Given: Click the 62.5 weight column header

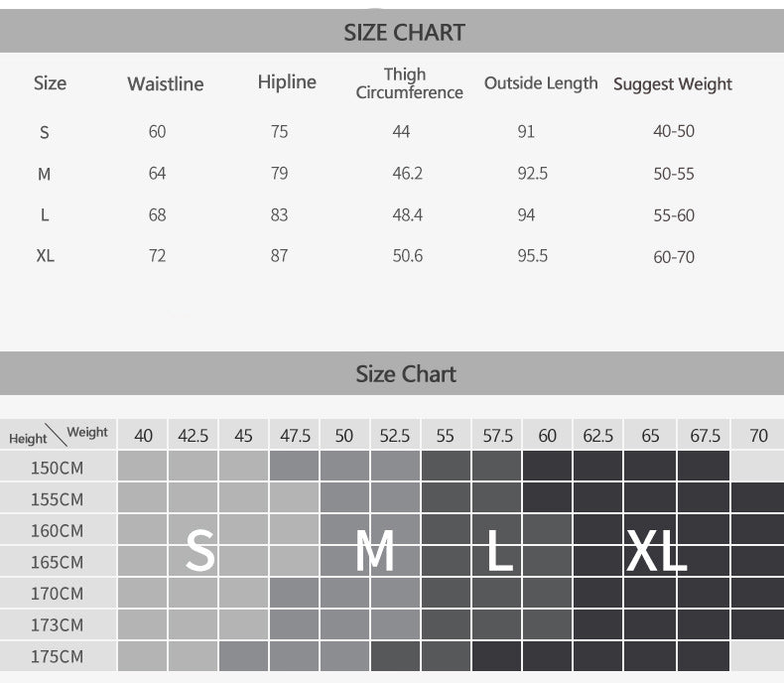Looking at the screenshot, I should 598,436.
